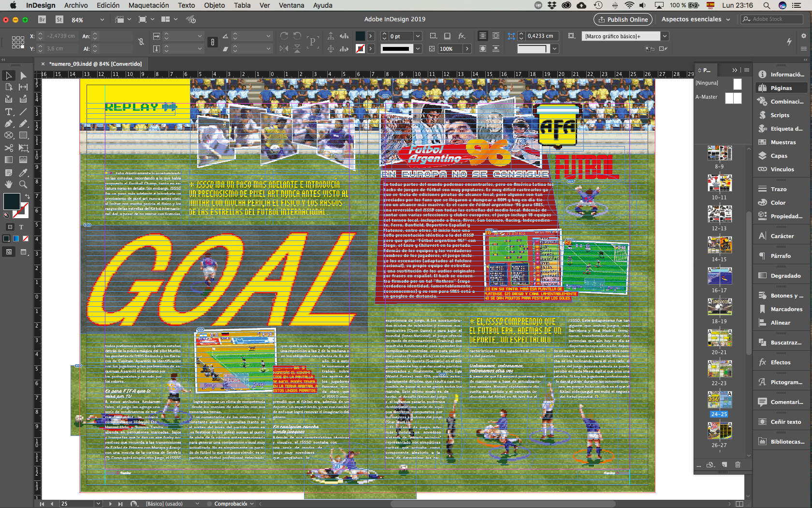The width and height of the screenshot is (812, 508).
Task: Select the Page tool
Action: point(9,87)
